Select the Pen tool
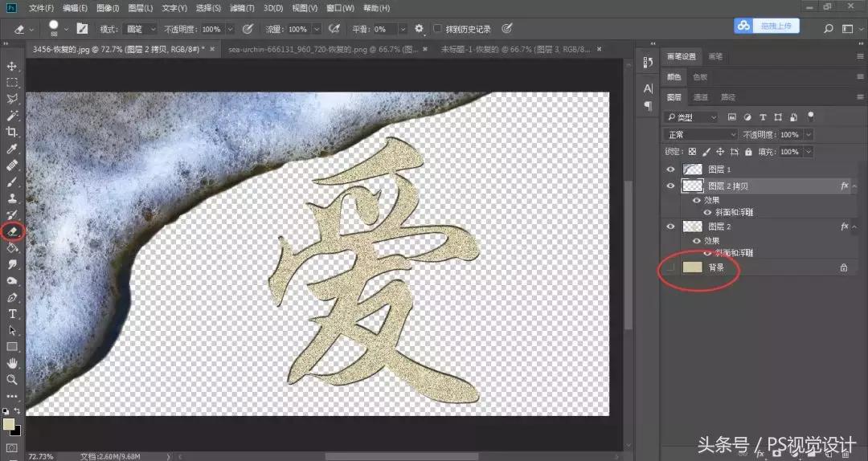 [11, 298]
